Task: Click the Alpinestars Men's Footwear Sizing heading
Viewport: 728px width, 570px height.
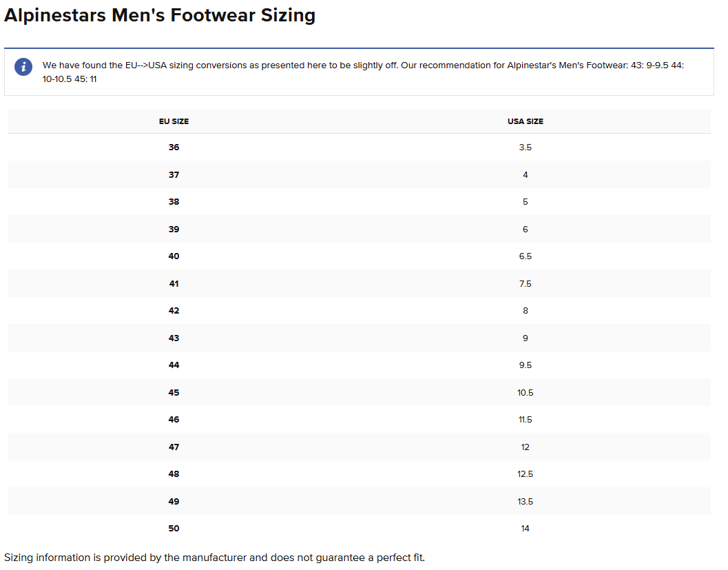Action: tap(160, 15)
